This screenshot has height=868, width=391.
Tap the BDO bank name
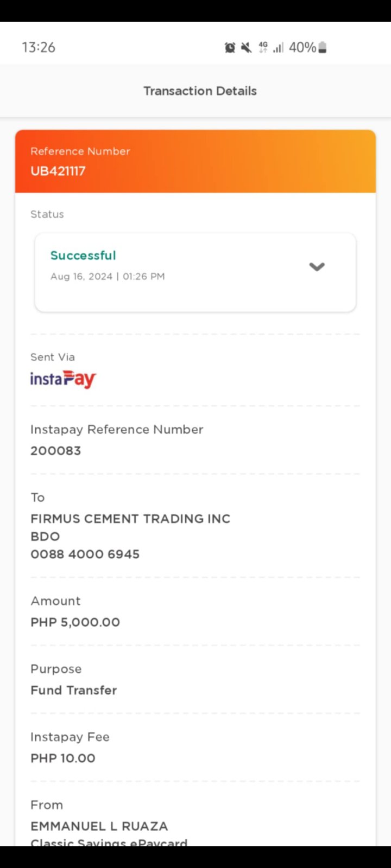pyautogui.click(x=45, y=537)
